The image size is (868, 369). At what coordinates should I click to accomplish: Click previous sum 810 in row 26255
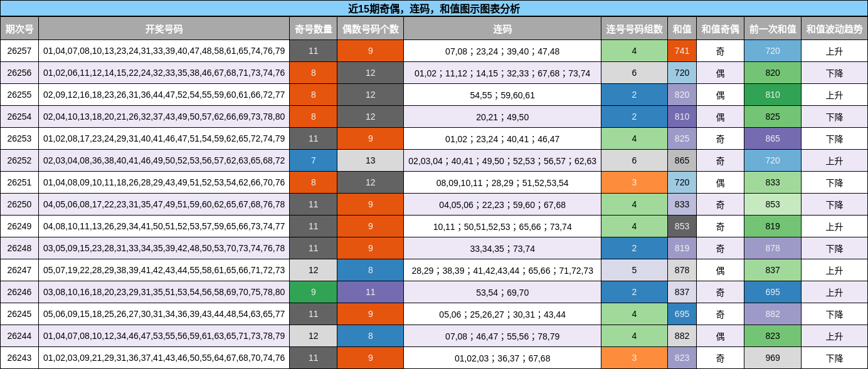tap(773, 95)
